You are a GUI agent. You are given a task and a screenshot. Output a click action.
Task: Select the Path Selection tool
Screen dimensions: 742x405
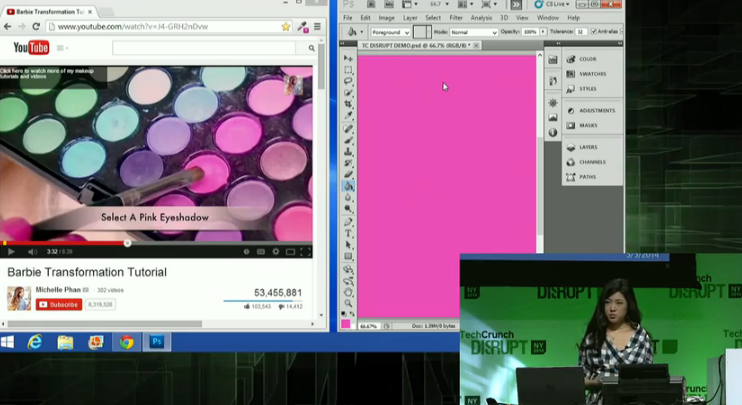tap(348, 245)
